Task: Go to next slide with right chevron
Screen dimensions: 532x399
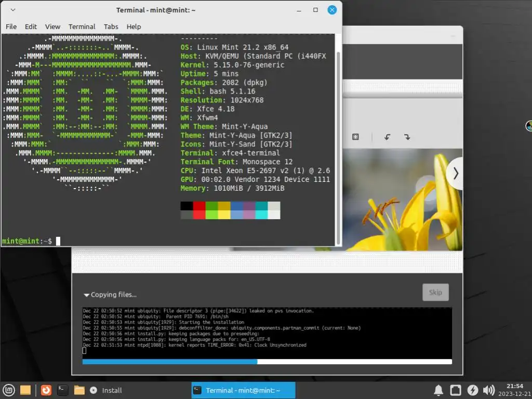Action: (455, 174)
